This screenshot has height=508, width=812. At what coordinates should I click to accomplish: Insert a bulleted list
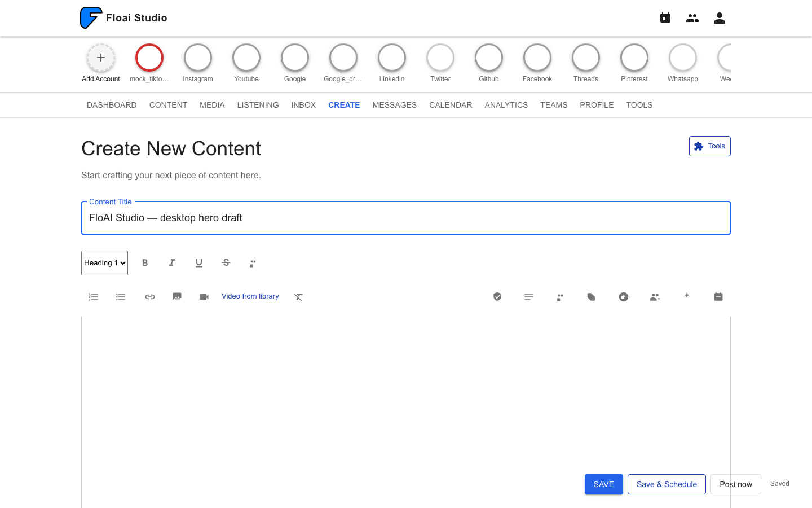121,297
